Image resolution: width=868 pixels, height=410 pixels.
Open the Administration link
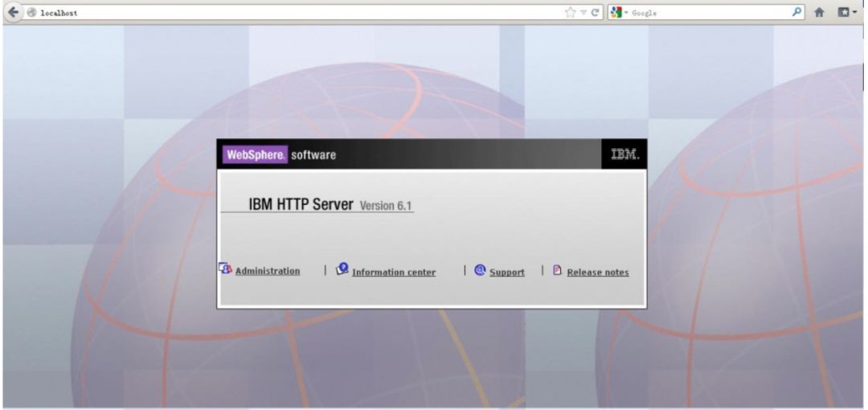[x=268, y=271]
